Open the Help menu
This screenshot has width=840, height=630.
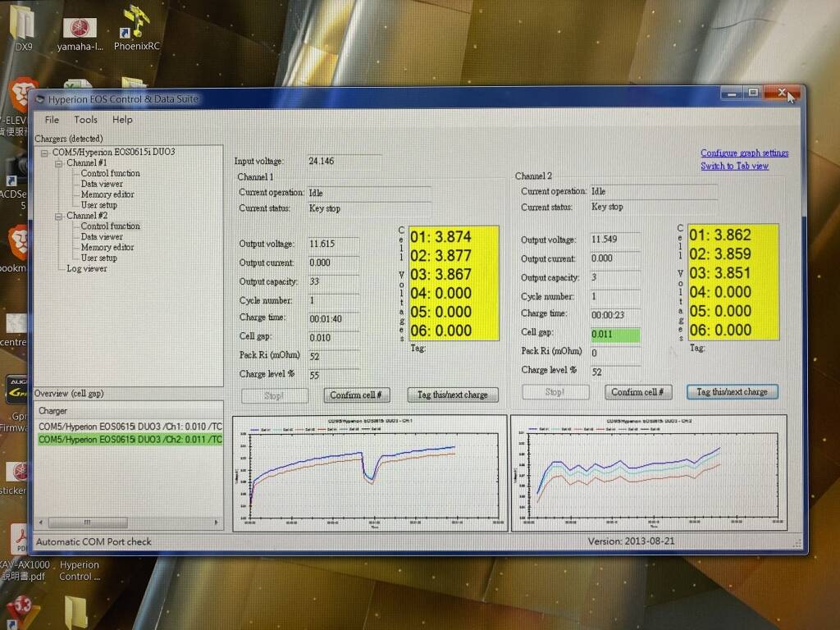coord(122,120)
